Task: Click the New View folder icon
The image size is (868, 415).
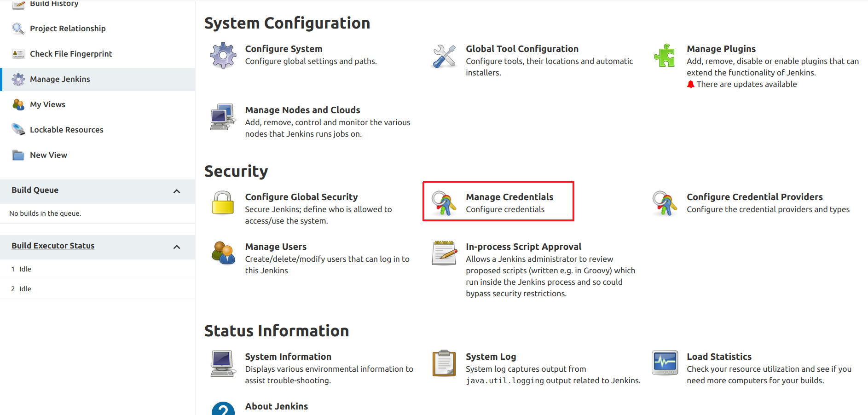Action: [x=18, y=155]
